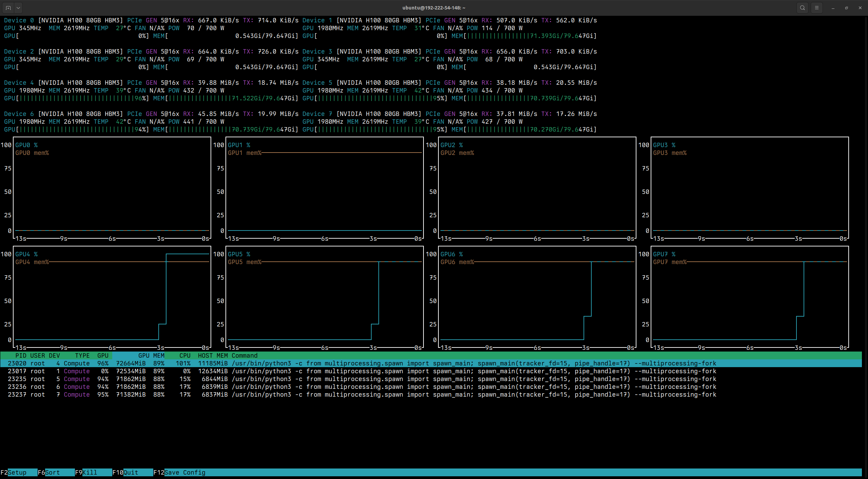Image resolution: width=868 pixels, height=479 pixels.
Task: Expand the new-tab dropdown chevron
Action: [18, 7]
